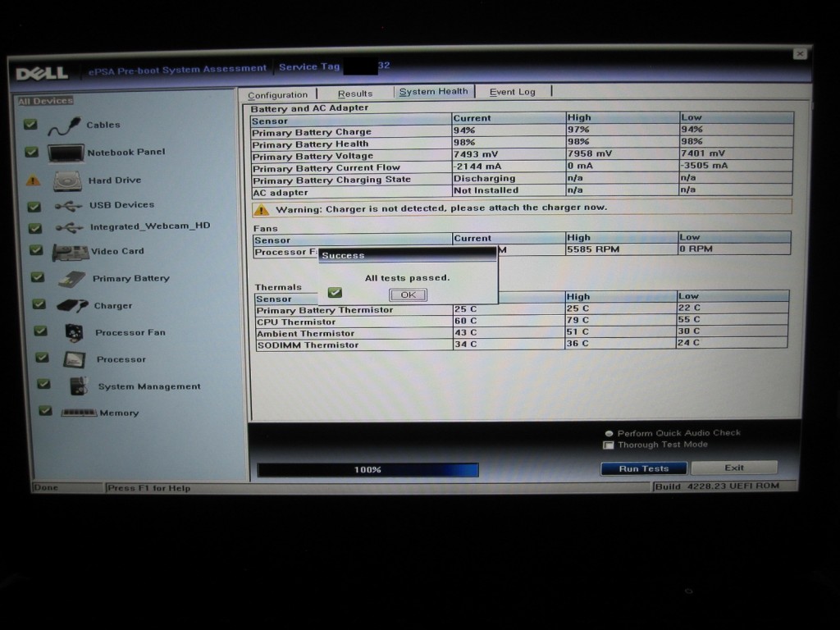Click the Primary Battery Voltage row label
840x630 pixels.
(313, 157)
